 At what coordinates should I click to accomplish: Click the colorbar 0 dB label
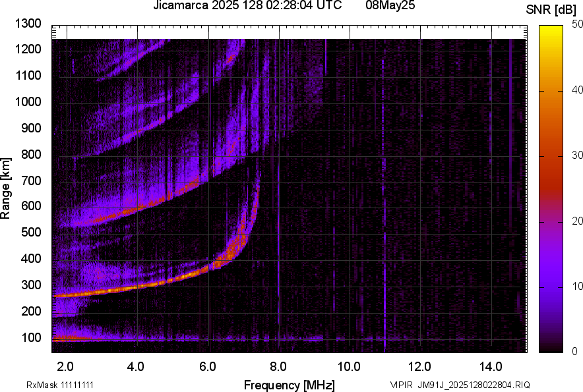[x=575, y=351]
